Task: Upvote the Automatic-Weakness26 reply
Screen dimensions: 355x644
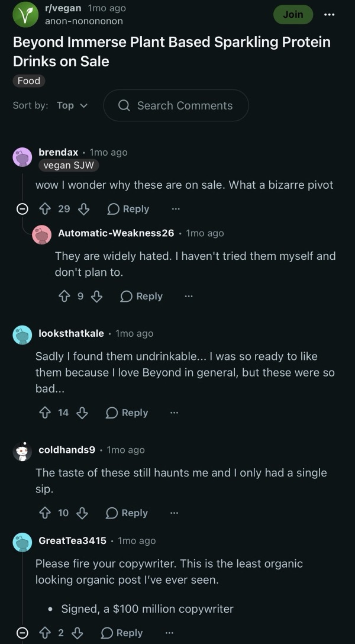Action: 64,296
